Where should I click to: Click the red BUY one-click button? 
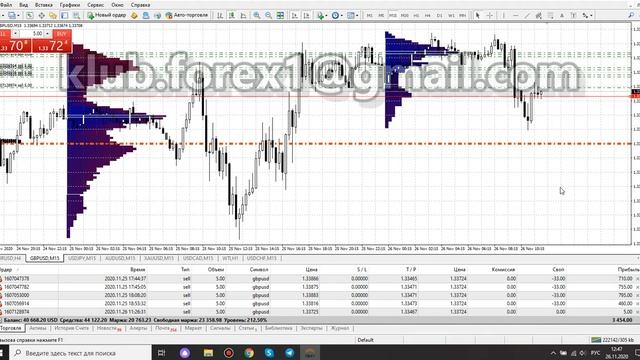[x=52, y=42]
